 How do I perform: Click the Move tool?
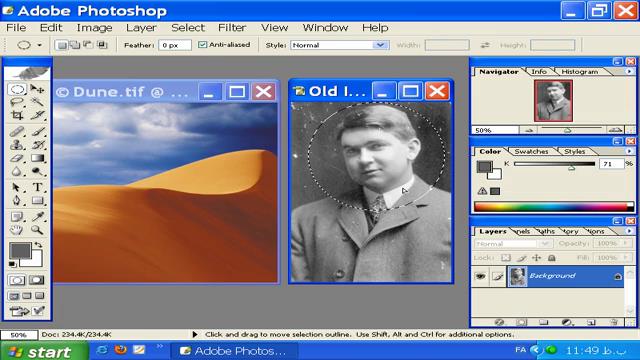(38, 89)
